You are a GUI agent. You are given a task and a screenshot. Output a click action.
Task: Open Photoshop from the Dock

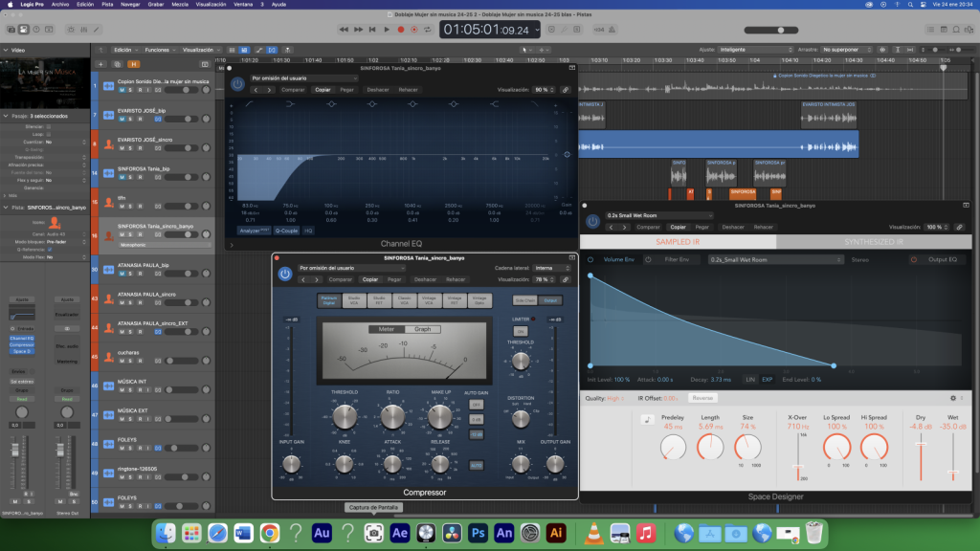(x=478, y=532)
